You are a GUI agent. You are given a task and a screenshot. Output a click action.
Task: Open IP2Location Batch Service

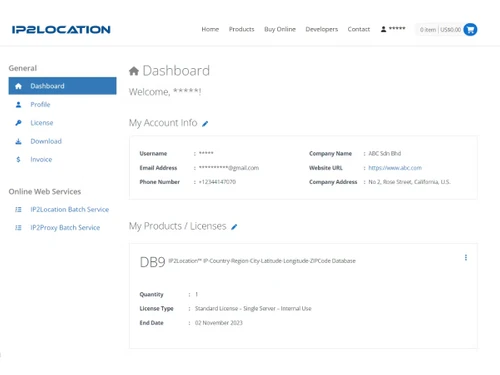coord(70,210)
